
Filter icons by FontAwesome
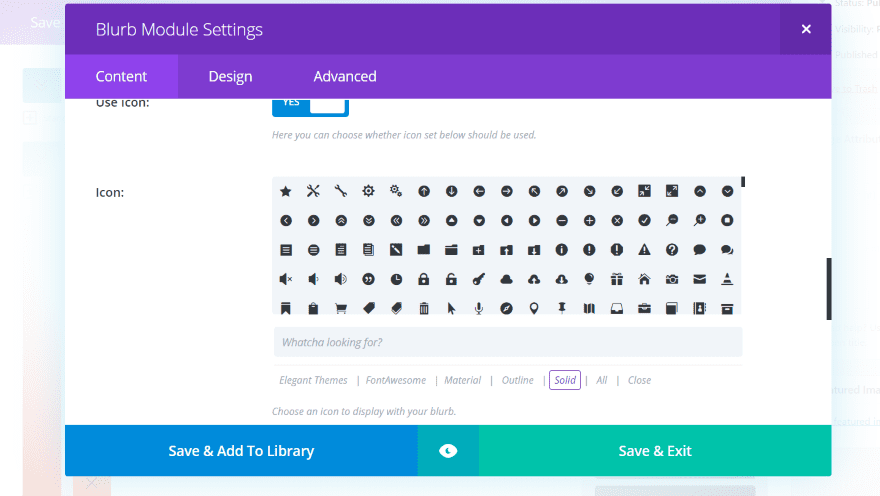click(396, 380)
